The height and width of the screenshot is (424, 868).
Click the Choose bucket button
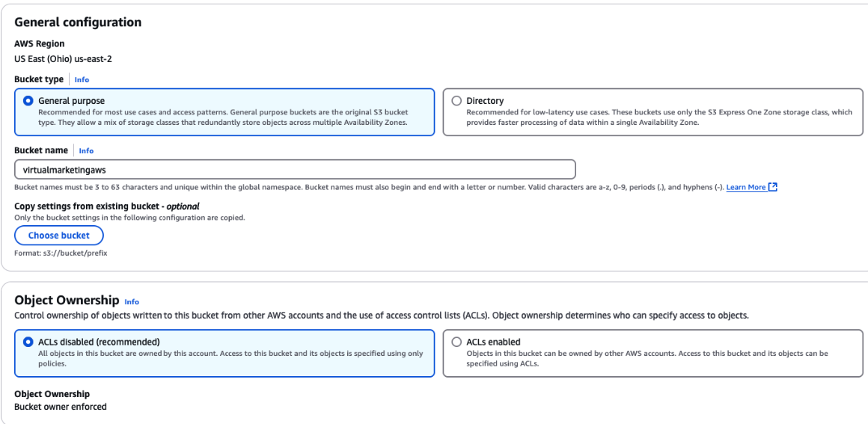click(x=58, y=236)
